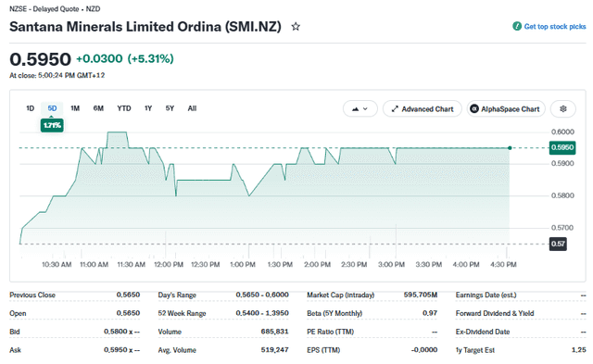593x364 pixels.
Task: Open chart settings gear icon
Action: (563, 109)
